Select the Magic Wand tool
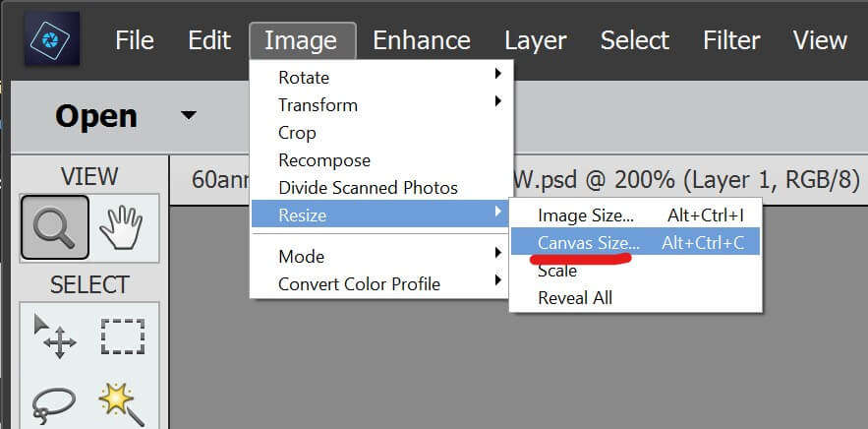This screenshot has width=868, height=429. 123,403
